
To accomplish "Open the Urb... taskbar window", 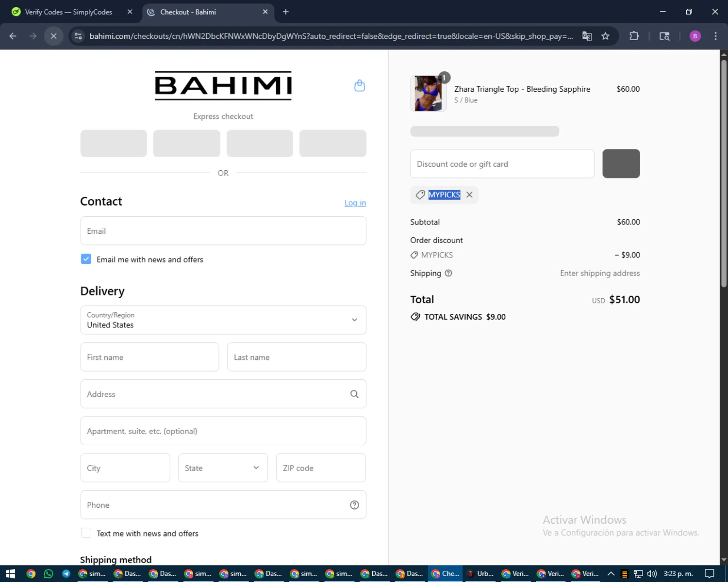I will pyautogui.click(x=480, y=574).
